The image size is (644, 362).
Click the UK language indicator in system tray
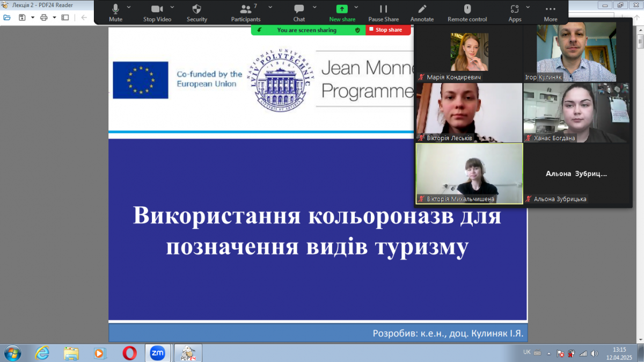pyautogui.click(x=527, y=352)
